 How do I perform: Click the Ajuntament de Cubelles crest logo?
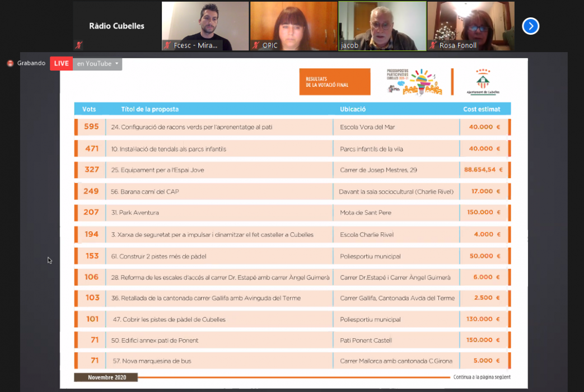tap(483, 82)
